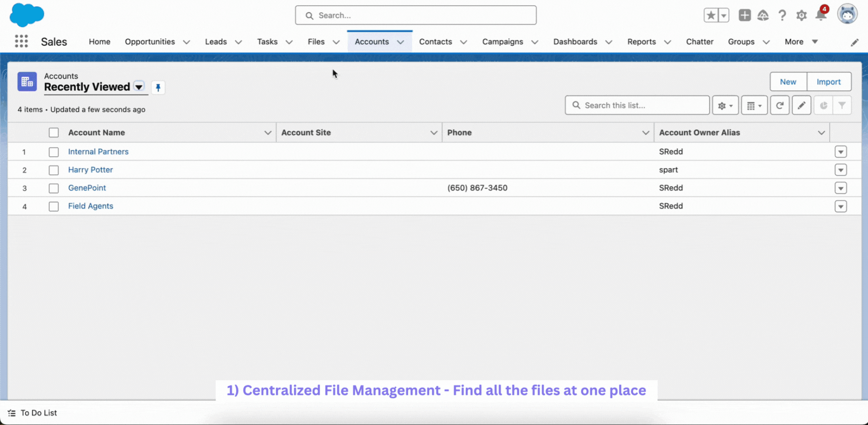Switch to the Opportunities tab
This screenshot has width=868, height=425.
click(x=150, y=42)
